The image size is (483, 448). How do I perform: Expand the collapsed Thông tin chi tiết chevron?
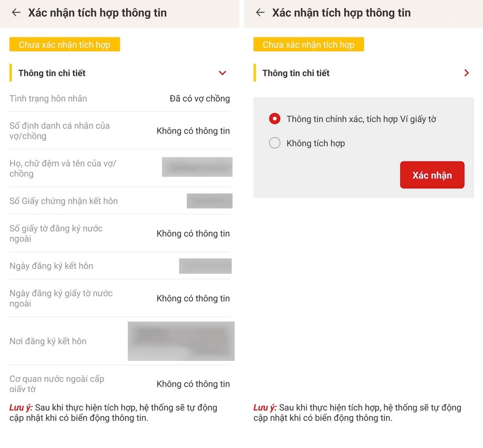coord(466,73)
